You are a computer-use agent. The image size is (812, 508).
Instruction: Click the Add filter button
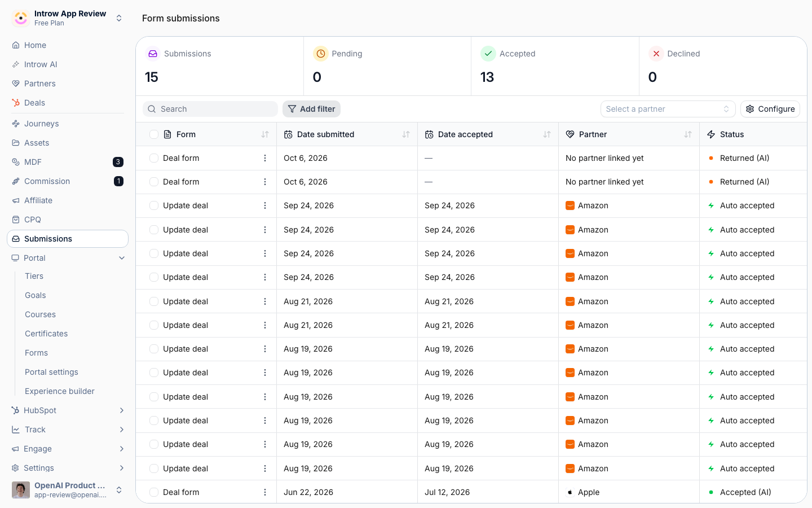tap(311, 109)
